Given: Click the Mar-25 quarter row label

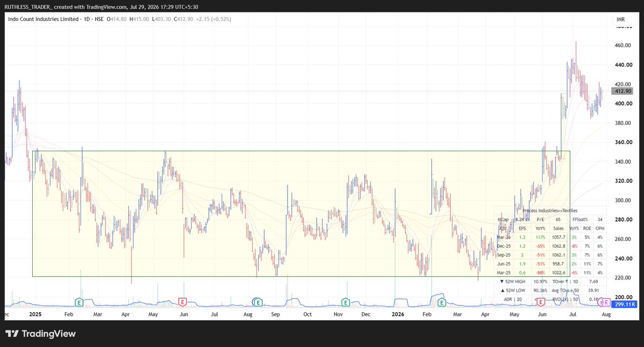Looking at the screenshot, I should click(504, 273).
